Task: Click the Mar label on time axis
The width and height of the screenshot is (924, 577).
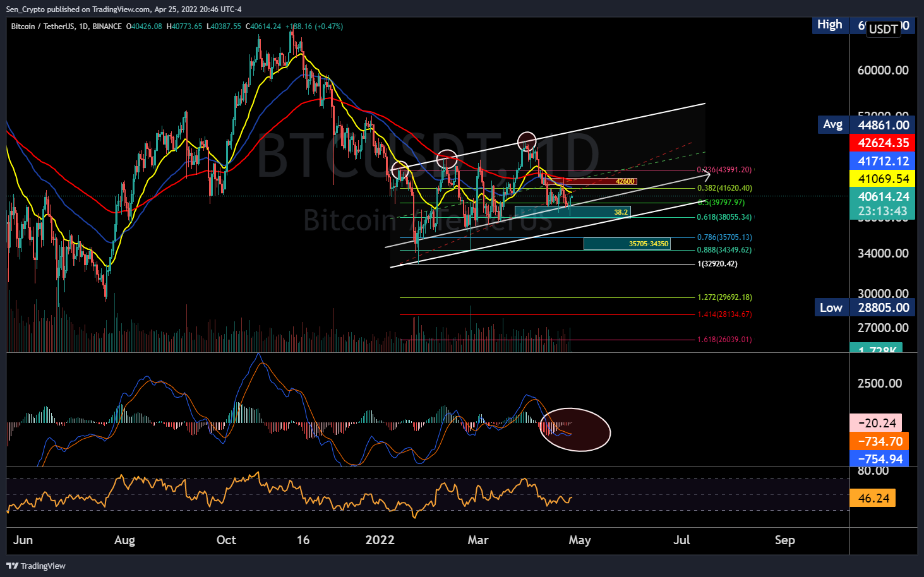Action: coord(478,540)
